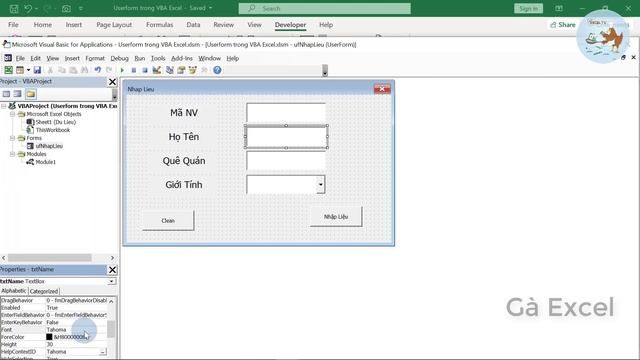
Task: Open the Format menu
Action: (x=95, y=58)
